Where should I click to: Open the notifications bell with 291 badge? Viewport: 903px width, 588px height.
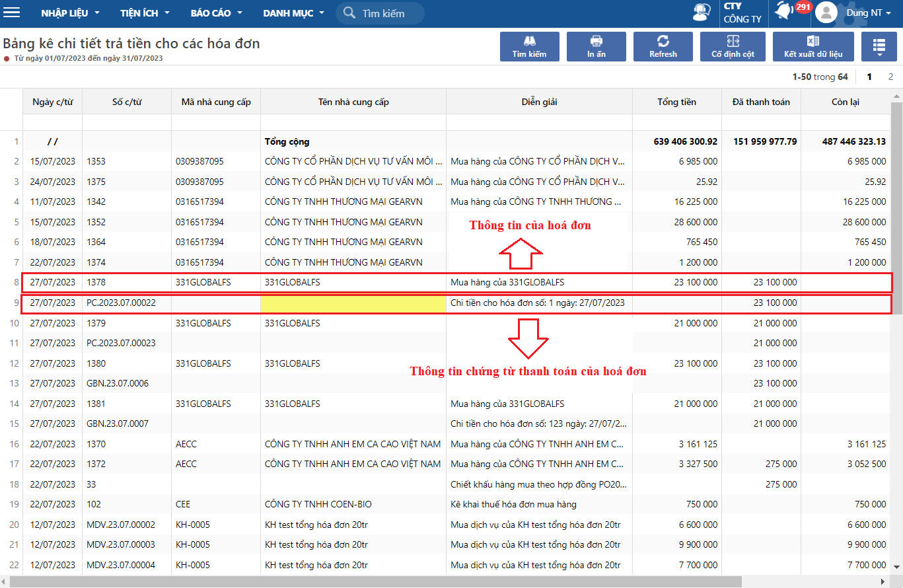[785, 12]
